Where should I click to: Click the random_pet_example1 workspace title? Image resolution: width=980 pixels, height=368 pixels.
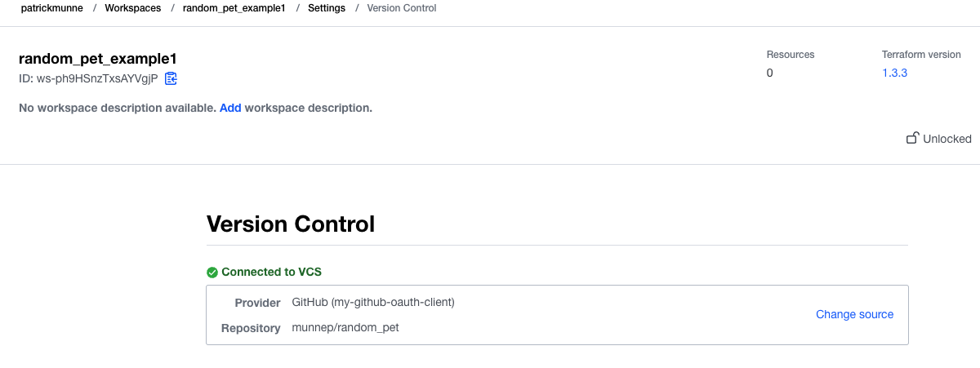(98, 59)
